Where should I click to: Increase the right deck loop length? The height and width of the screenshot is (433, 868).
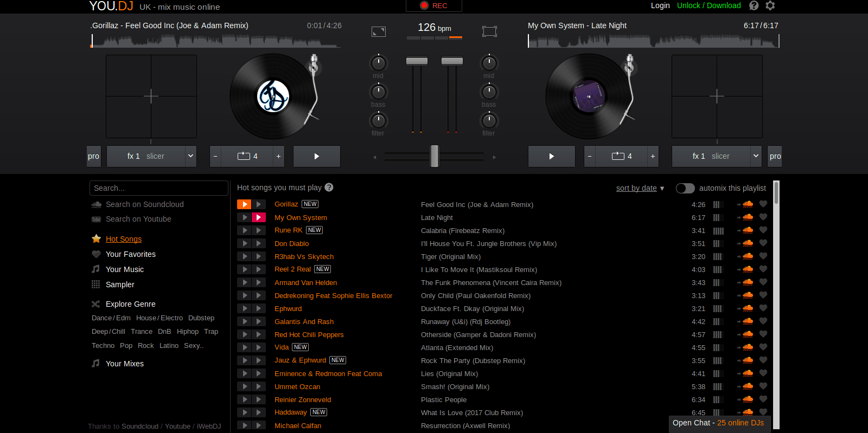[653, 156]
